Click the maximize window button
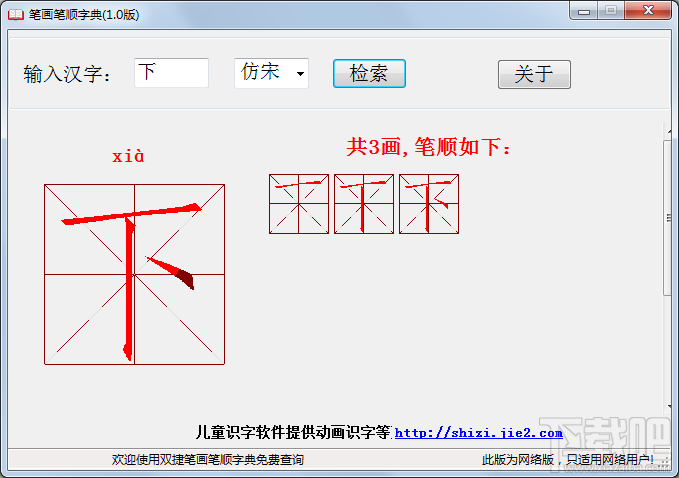Viewport: 679px width, 478px height. (610, 12)
